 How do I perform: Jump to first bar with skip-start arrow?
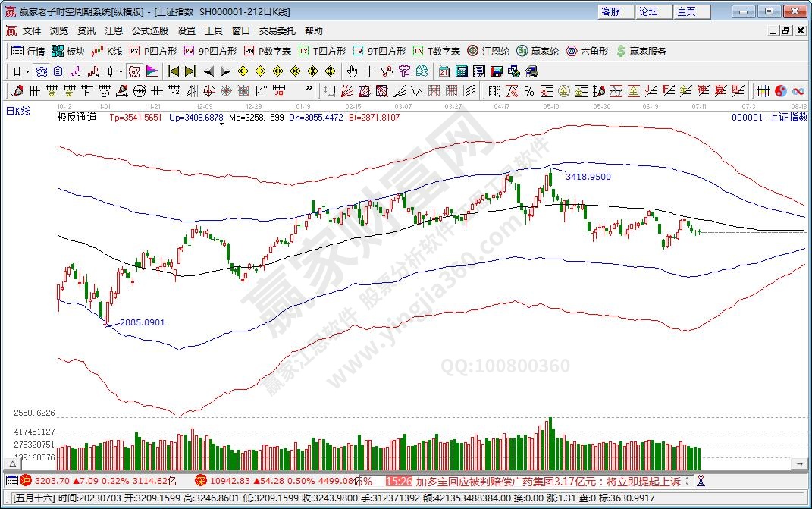[x=173, y=71]
